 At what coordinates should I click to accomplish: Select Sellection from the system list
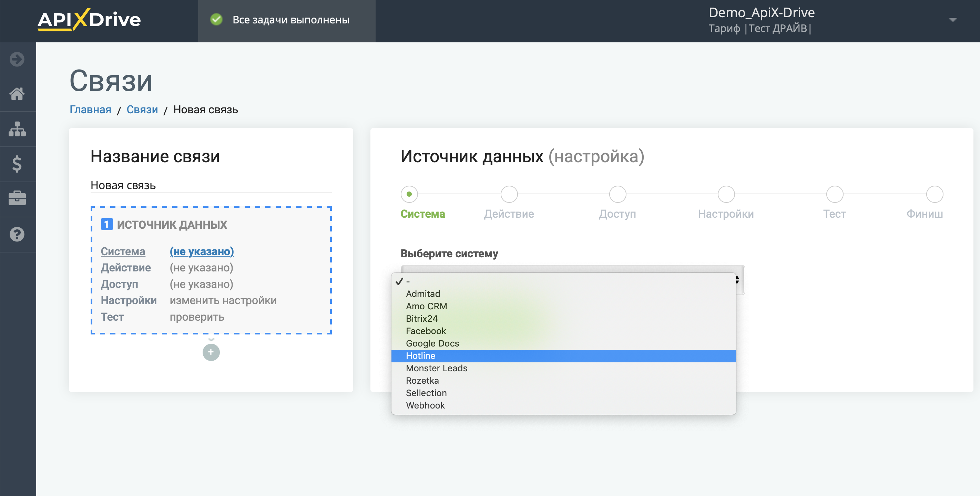563,393
